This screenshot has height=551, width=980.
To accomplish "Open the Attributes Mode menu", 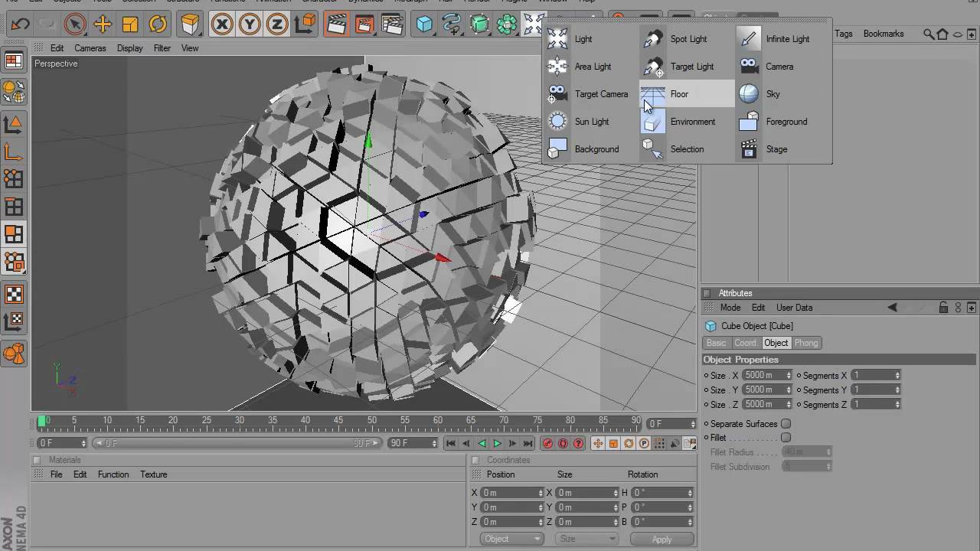I will 730,308.
